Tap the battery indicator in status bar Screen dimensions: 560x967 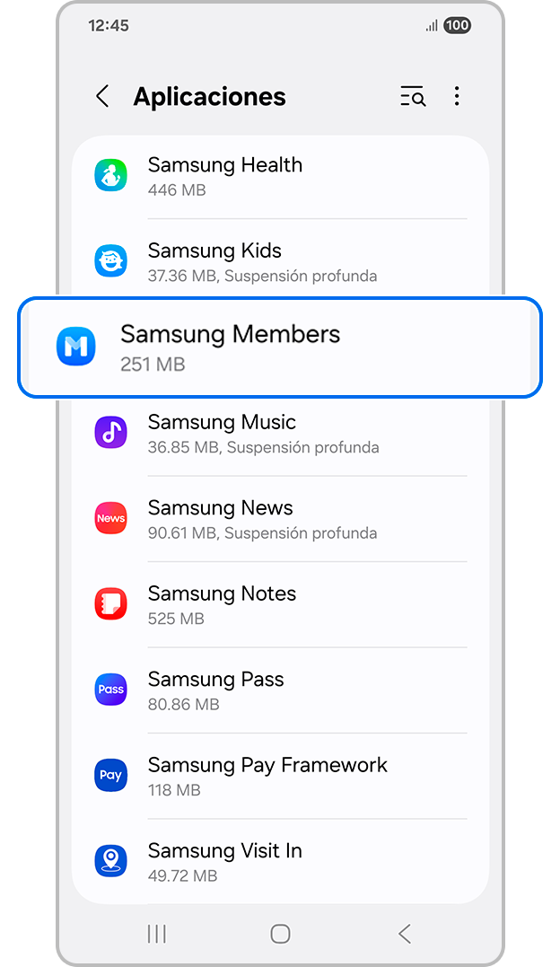pyautogui.click(x=457, y=25)
